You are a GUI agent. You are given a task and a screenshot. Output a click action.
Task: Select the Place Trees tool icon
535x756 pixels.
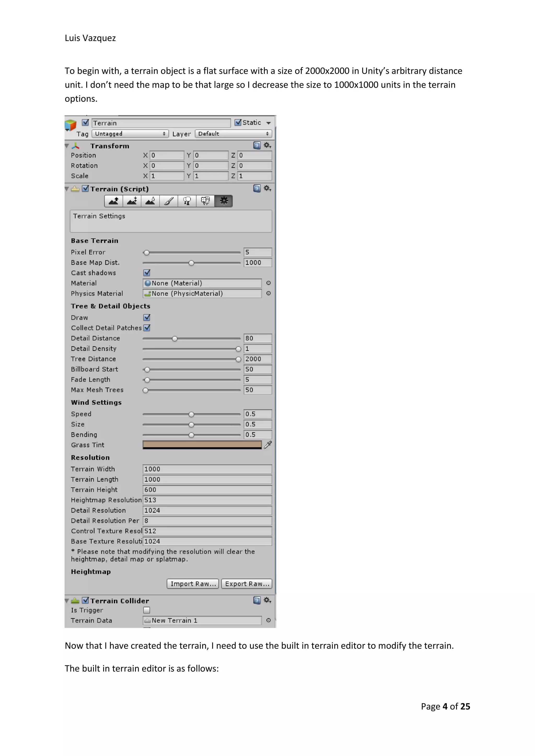point(187,201)
